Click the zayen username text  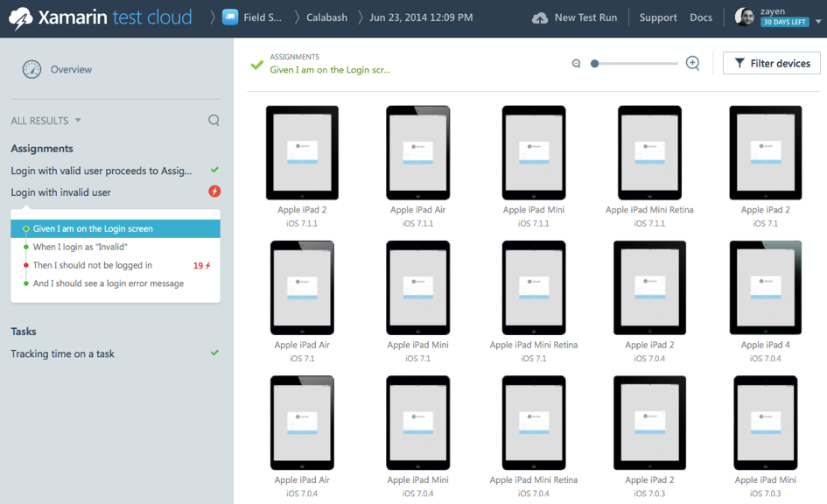point(773,11)
